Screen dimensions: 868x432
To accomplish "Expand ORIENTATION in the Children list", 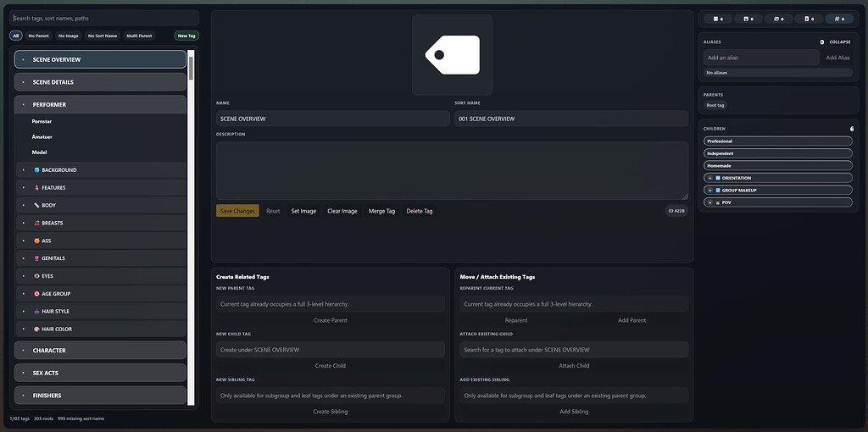I will [x=709, y=178].
